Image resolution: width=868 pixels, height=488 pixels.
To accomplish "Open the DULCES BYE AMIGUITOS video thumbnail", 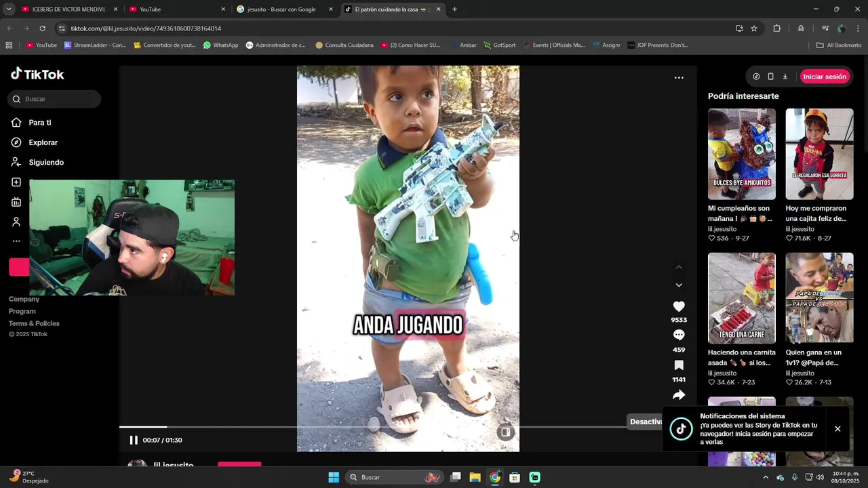I will tap(742, 154).
